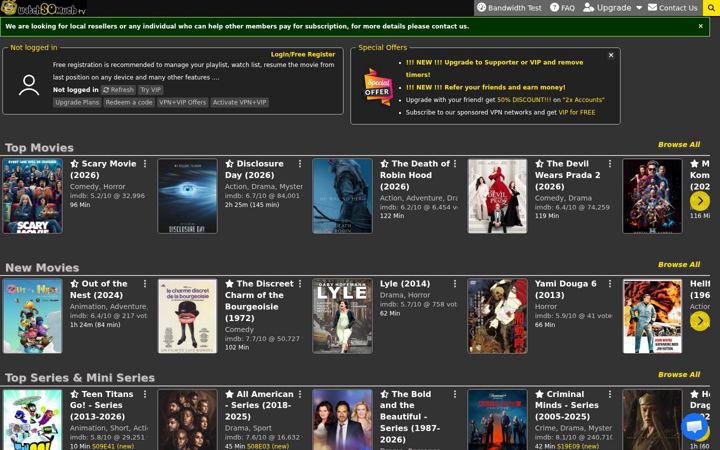Click the user avatar profile icon
Image resolution: width=720 pixels, height=450 pixels.
[29, 85]
